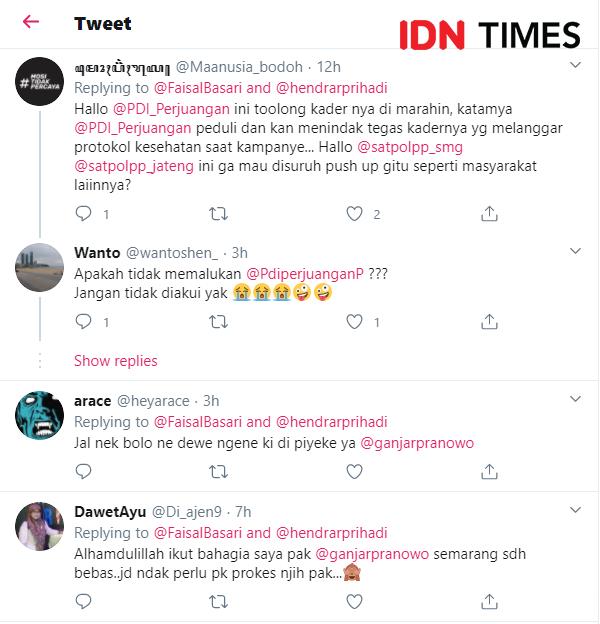
Task: Share Maanusia_bodoh's tweet
Action: pyautogui.click(x=489, y=214)
